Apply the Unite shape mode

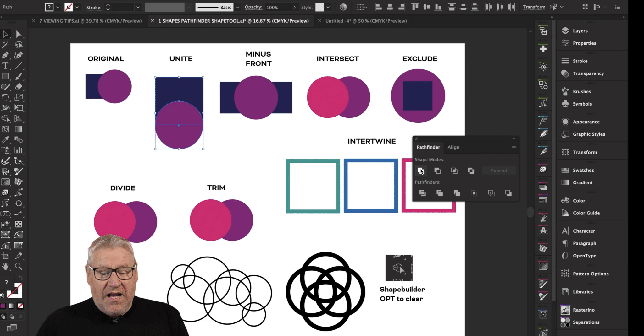tap(421, 171)
